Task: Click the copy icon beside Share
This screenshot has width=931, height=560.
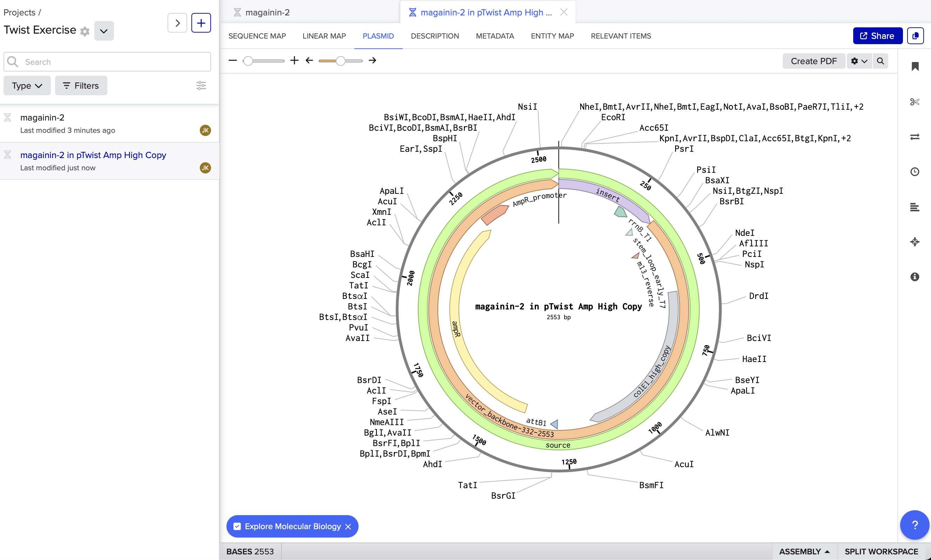Action: 915,36
